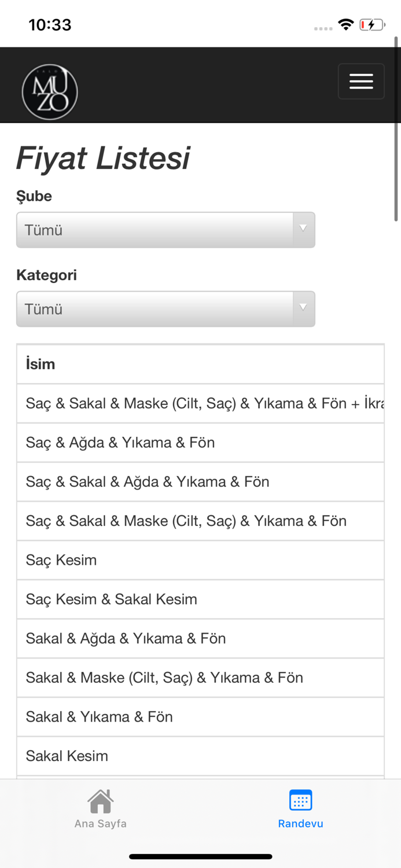Tap the battery charging indicator
This screenshot has height=868, width=401.
click(x=372, y=24)
